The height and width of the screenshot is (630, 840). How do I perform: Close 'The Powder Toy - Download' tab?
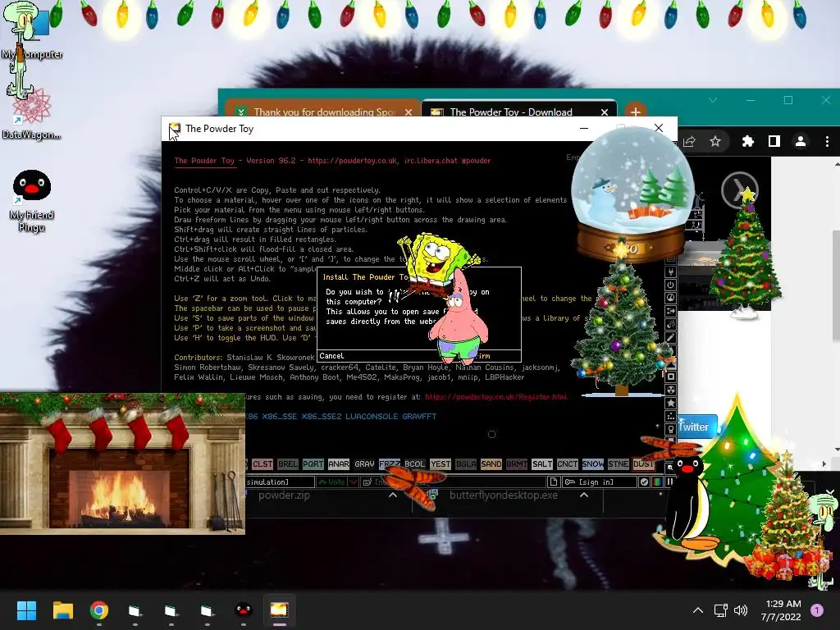pos(605,112)
